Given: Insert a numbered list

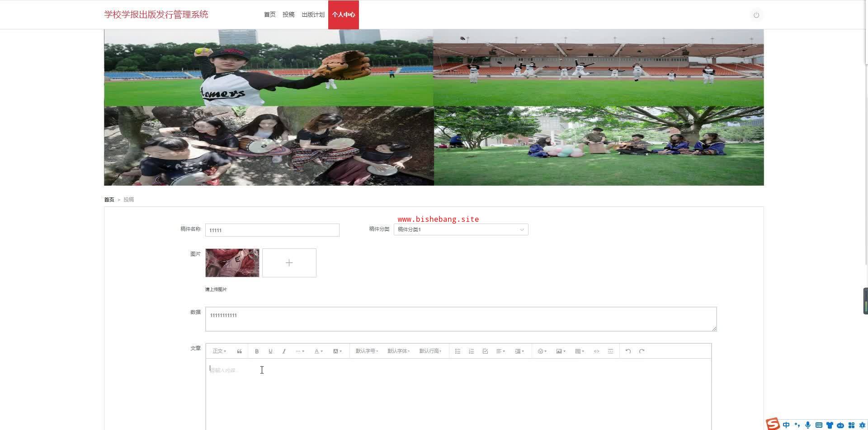Looking at the screenshot, I should click(471, 351).
